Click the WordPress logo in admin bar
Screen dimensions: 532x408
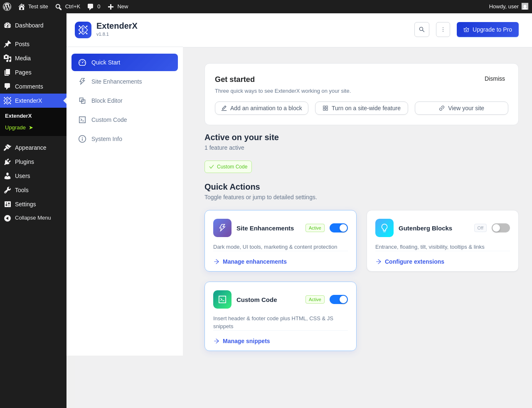point(7,7)
